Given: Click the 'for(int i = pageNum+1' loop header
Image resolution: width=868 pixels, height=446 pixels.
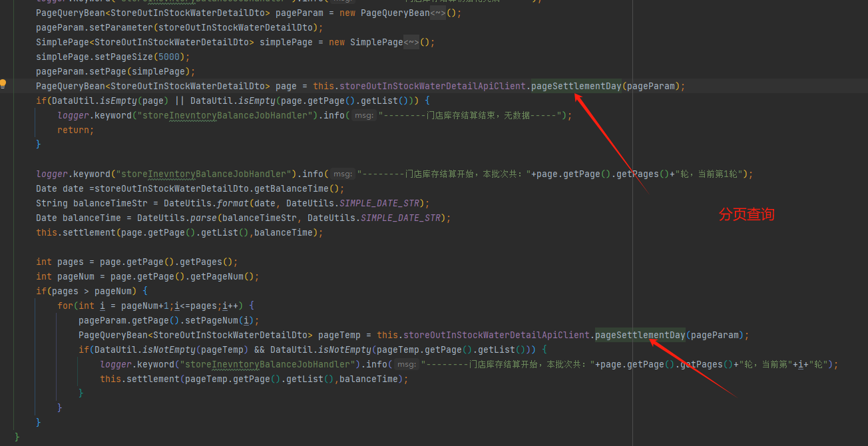Looking at the screenshot, I should (113, 306).
